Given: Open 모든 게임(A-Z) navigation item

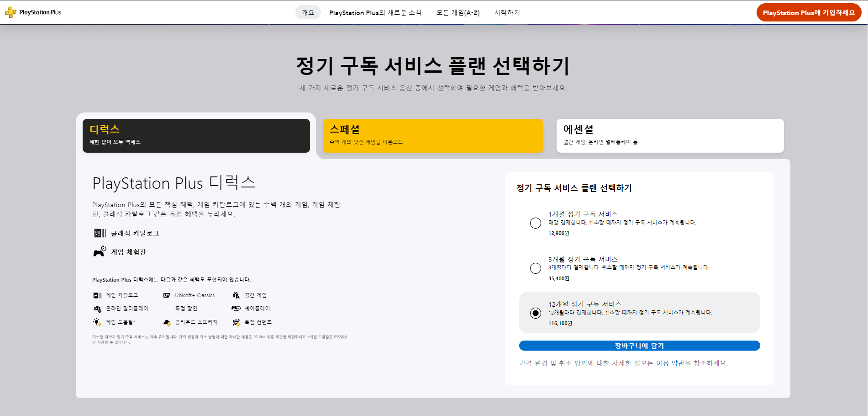Looking at the screenshot, I should [458, 13].
